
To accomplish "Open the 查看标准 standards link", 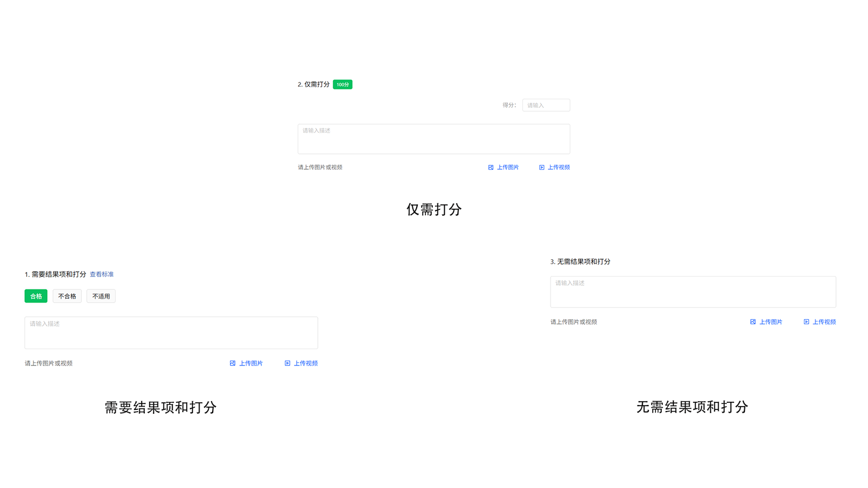I will point(103,274).
